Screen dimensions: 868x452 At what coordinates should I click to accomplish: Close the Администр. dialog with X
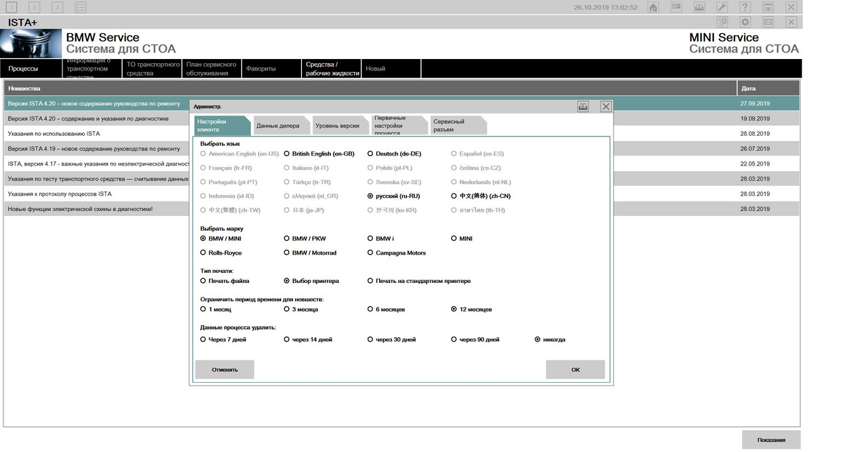pos(606,107)
